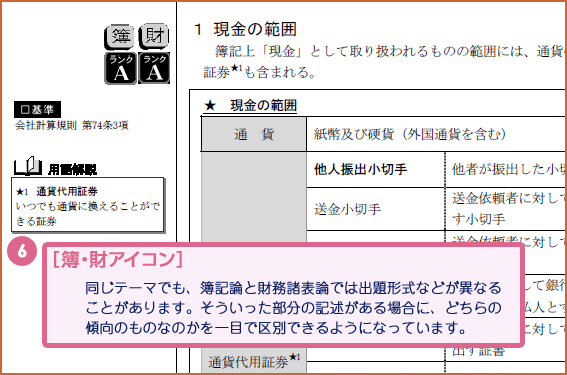Click the いつでも通貨に換えることができる証券 definition text
Screen dimensions: 567x375
88,214
